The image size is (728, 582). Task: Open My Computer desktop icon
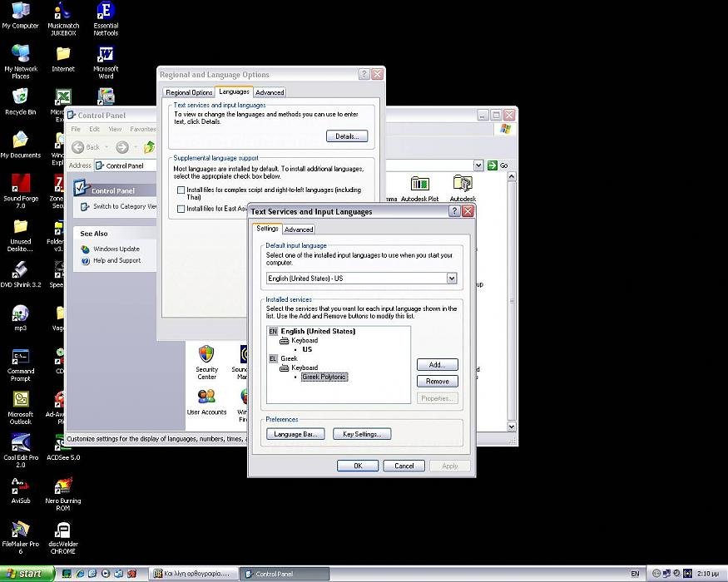[x=21, y=15]
